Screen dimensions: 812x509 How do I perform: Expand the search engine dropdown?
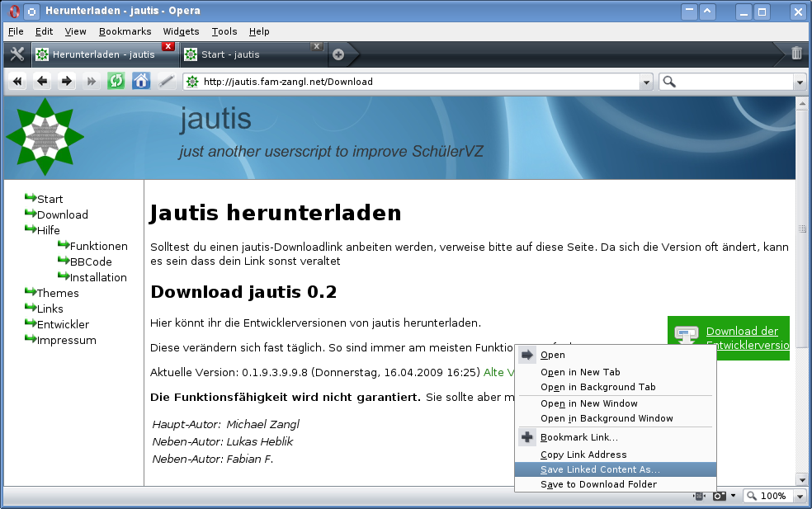click(x=800, y=82)
